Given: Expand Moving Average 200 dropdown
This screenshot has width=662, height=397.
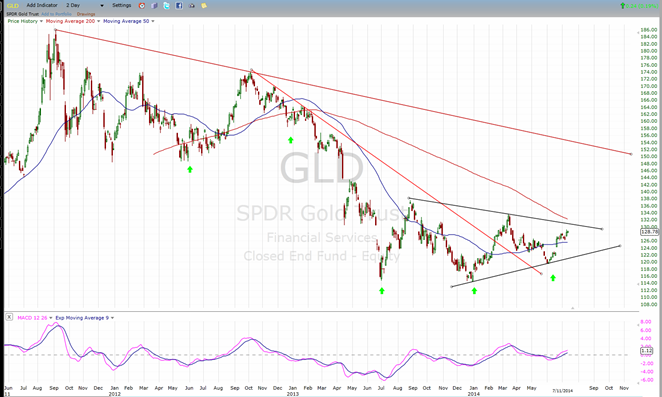Looking at the screenshot, I should coord(98,21).
